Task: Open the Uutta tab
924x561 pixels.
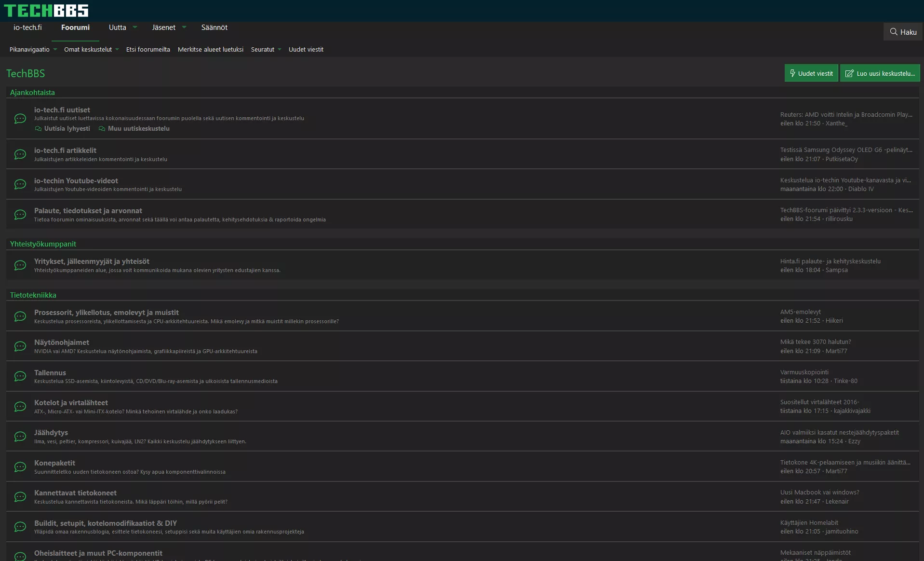Action: click(x=118, y=27)
